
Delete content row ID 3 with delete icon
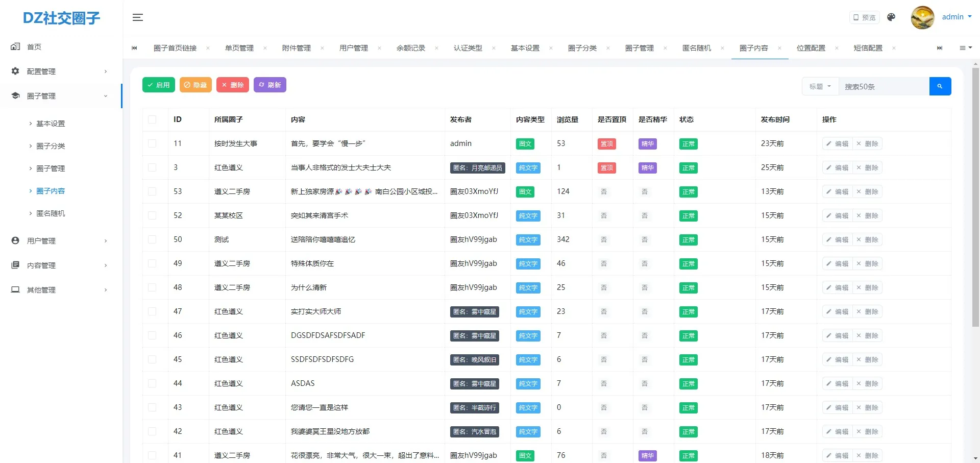869,167
